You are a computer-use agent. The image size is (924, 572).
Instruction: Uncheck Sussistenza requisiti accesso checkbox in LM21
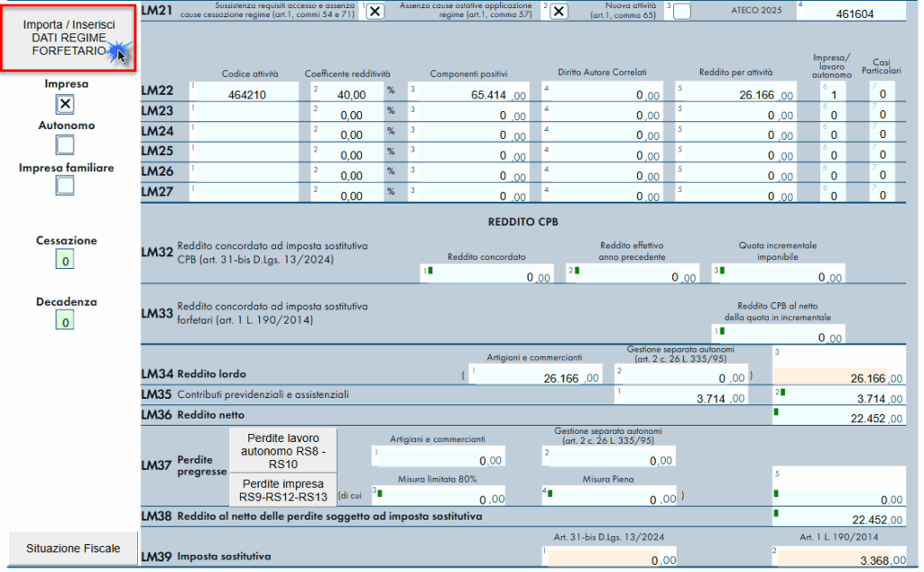click(x=374, y=12)
